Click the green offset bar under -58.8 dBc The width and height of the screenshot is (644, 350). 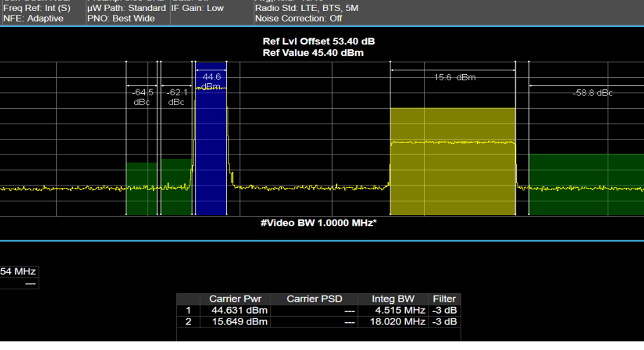(x=586, y=185)
